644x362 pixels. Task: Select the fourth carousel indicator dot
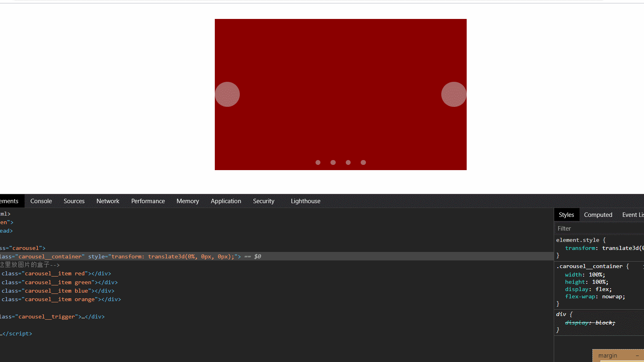coord(363,162)
